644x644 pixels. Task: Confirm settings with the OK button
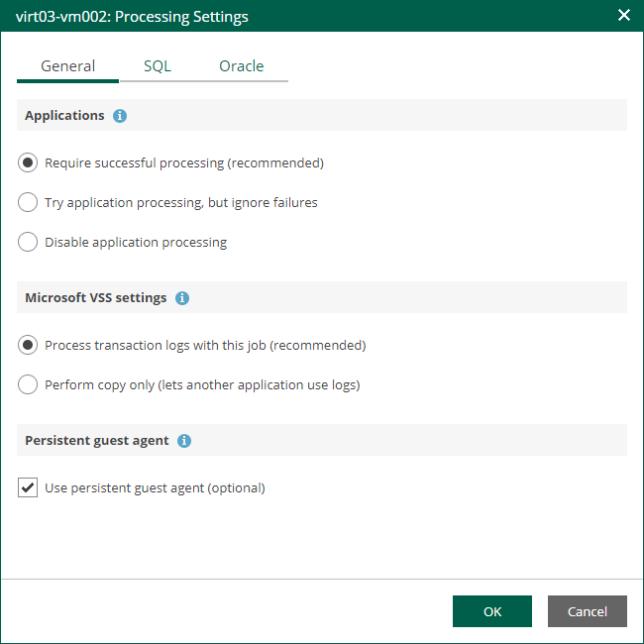(492, 611)
